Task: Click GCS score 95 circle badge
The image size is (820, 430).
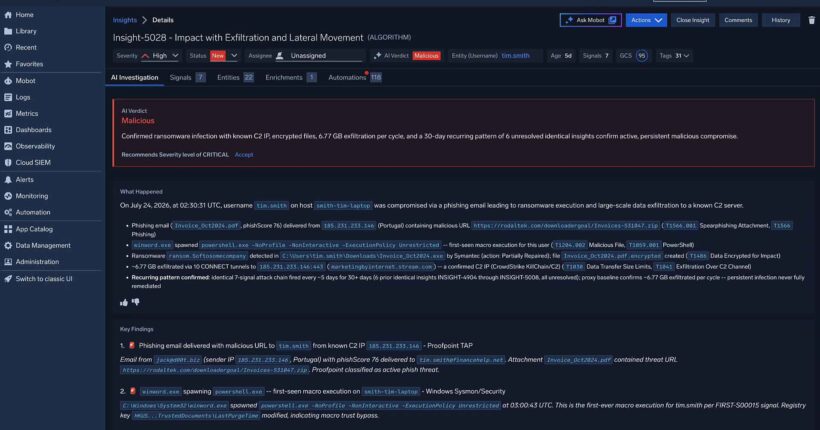Action: (x=642, y=55)
